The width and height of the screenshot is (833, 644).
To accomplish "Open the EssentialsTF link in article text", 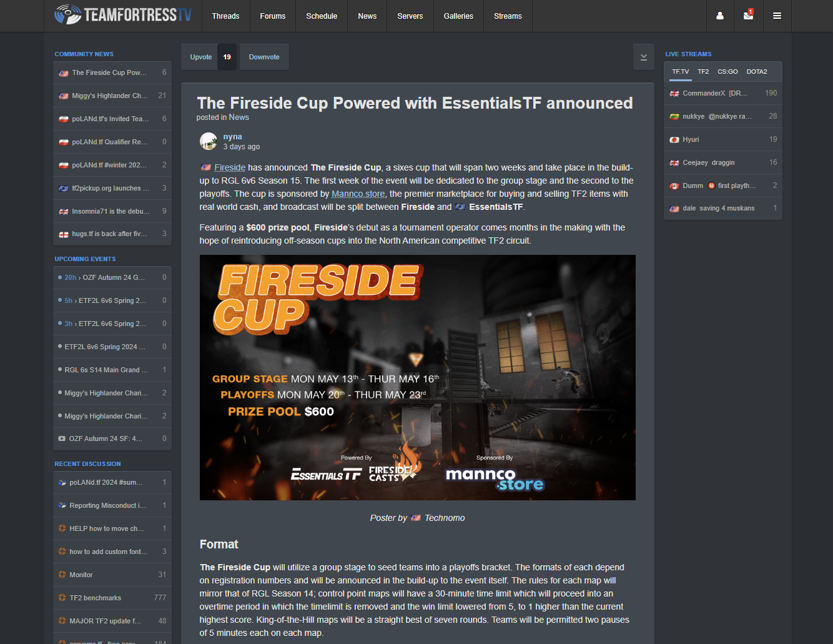I will [x=496, y=207].
